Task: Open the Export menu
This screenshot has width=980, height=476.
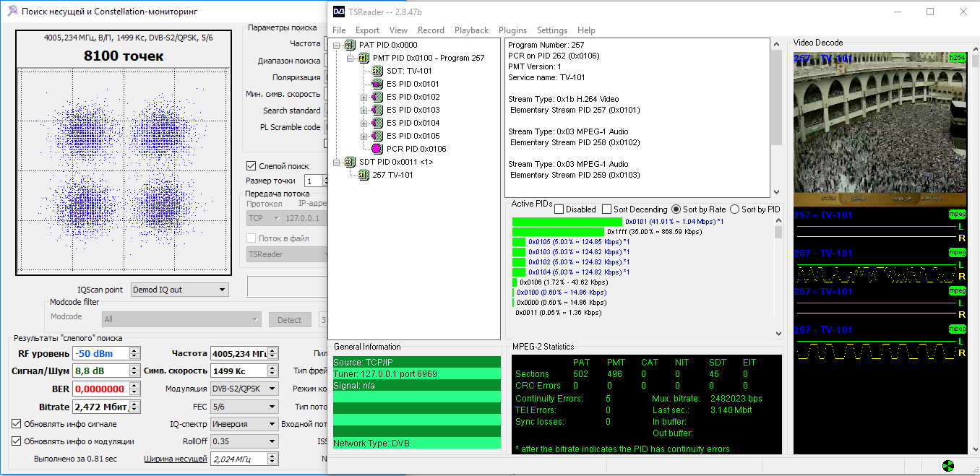Action: point(367,30)
